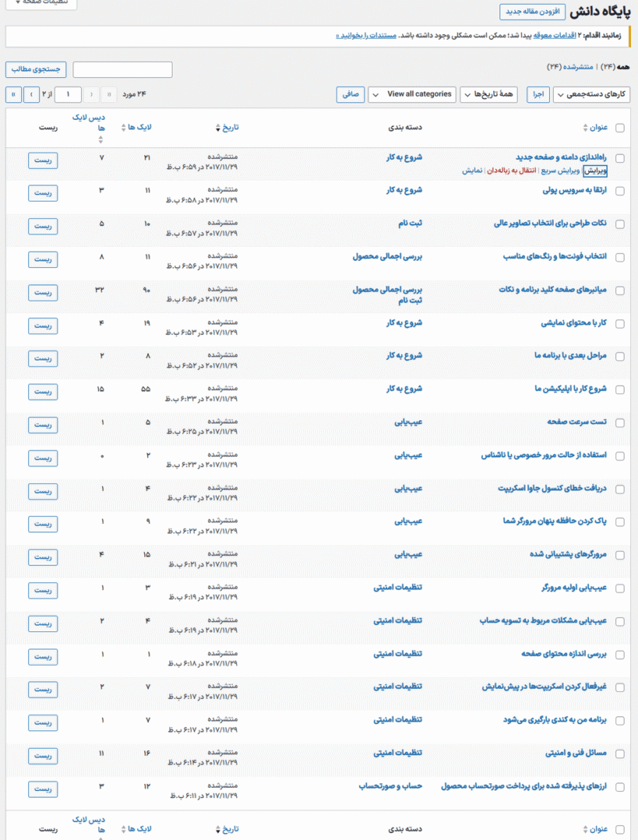Sort by the date column header in the footer

click(227, 829)
